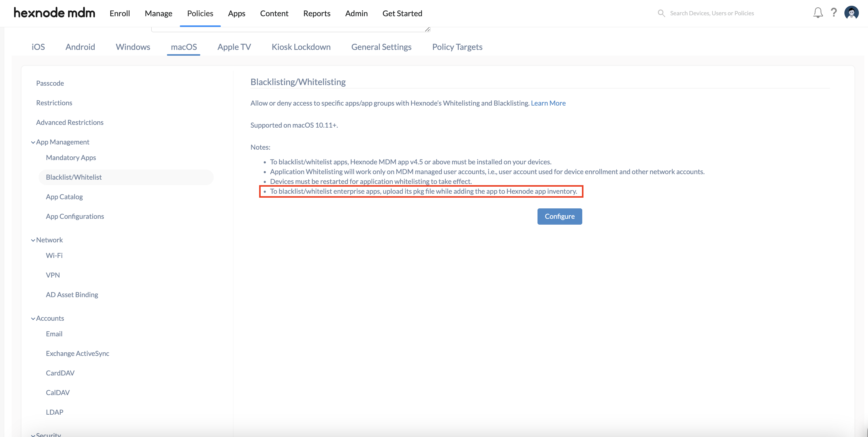Open the user profile avatar
This screenshot has height=437, width=868.
pyautogui.click(x=851, y=13)
